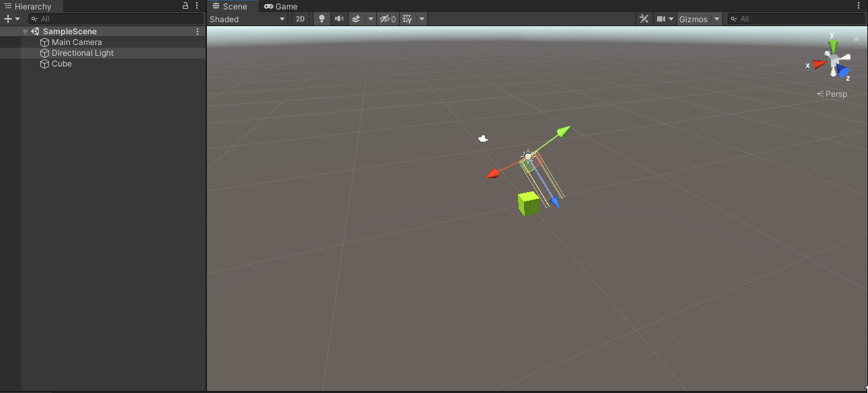Switch to the Game tab
This screenshot has height=393, width=868.
[x=281, y=6]
